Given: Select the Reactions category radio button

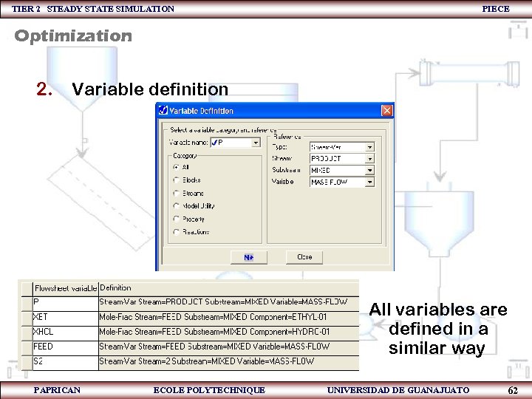Looking at the screenshot, I should 176,232.
